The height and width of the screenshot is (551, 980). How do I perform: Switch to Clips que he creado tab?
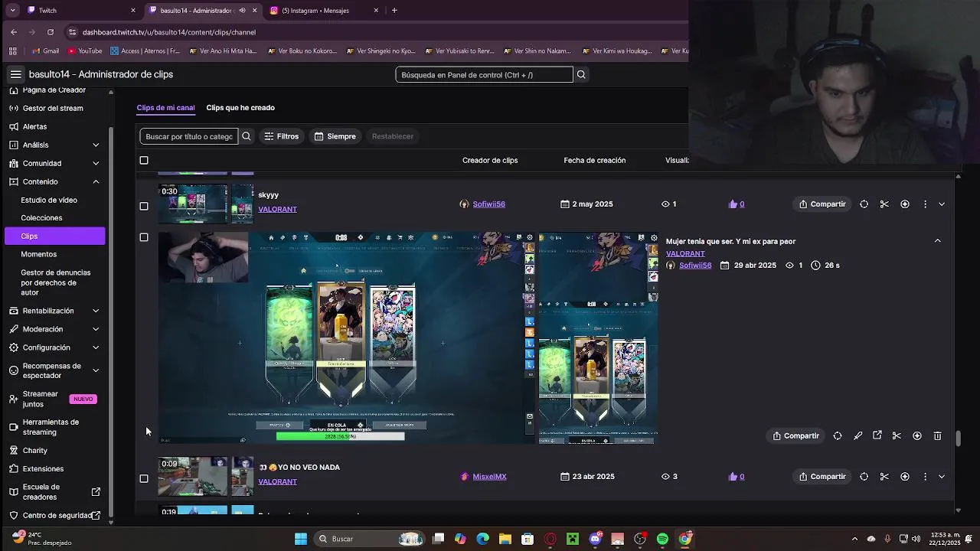point(240,108)
